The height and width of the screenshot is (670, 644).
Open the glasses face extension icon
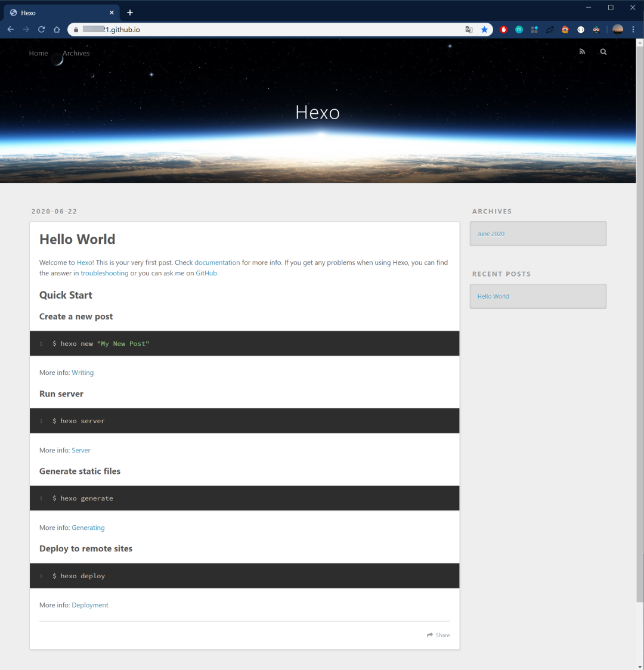(x=596, y=29)
